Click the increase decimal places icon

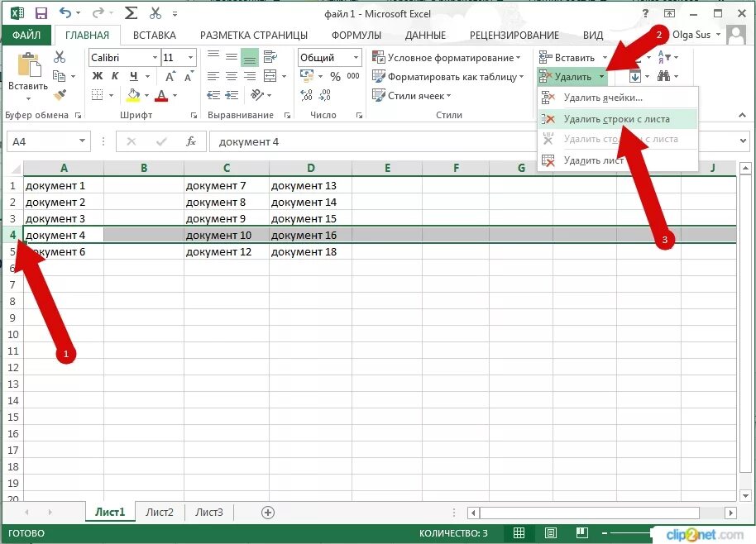(x=306, y=95)
